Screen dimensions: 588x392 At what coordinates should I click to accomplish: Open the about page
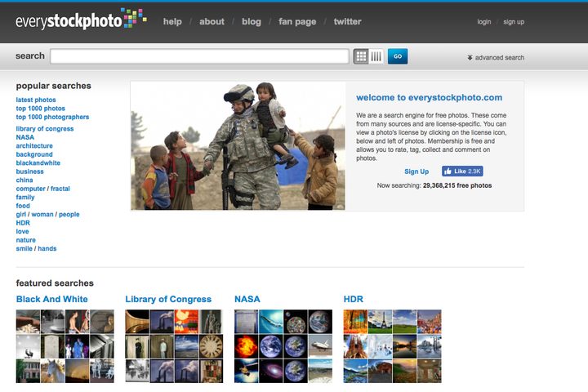[x=212, y=22]
